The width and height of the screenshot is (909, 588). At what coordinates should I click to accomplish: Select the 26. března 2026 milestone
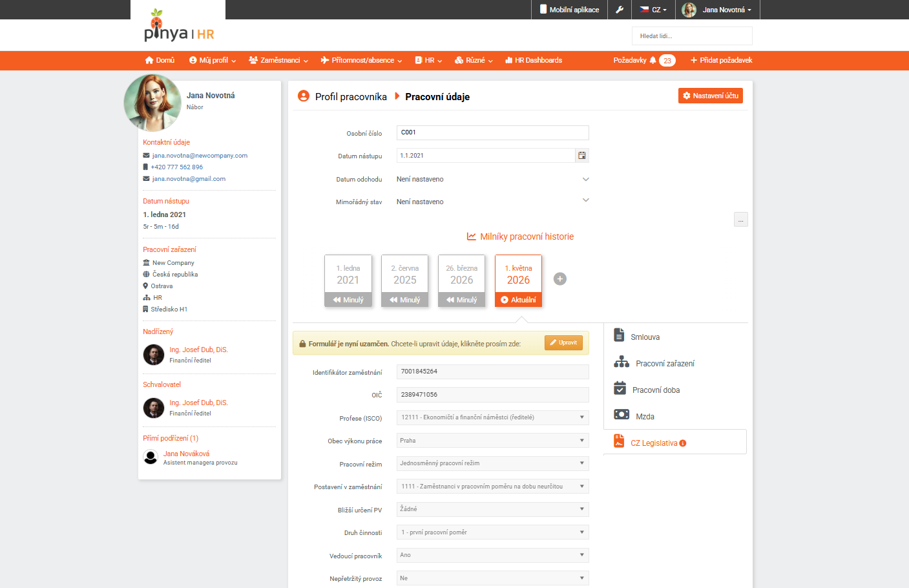[462, 280]
